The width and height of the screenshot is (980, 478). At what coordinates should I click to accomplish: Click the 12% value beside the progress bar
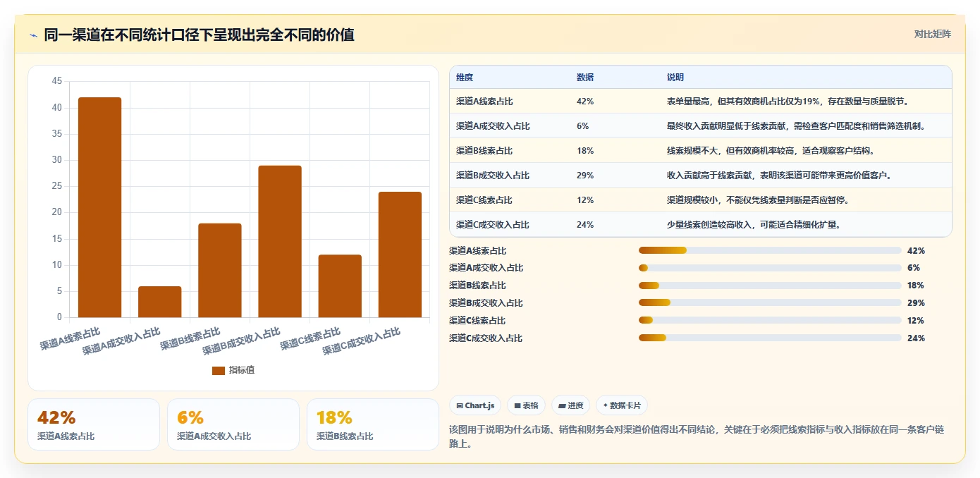click(916, 321)
